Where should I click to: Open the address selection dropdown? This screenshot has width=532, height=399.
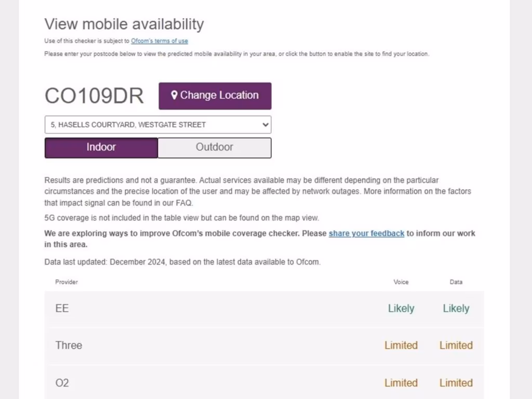[x=157, y=125]
